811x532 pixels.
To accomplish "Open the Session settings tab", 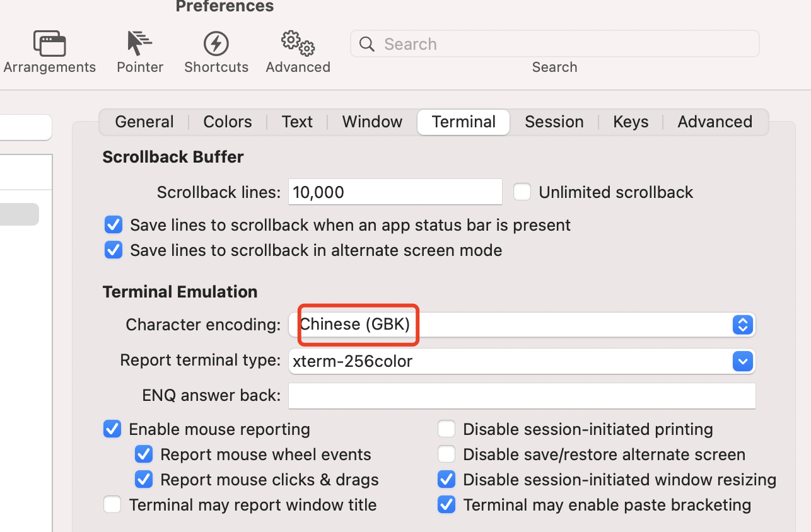I will (x=554, y=122).
